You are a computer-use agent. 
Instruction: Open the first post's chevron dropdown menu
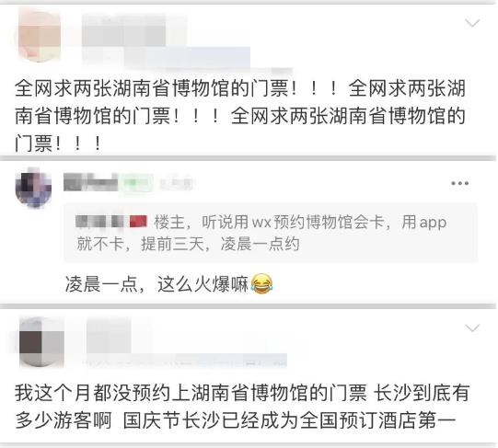[472, 23]
